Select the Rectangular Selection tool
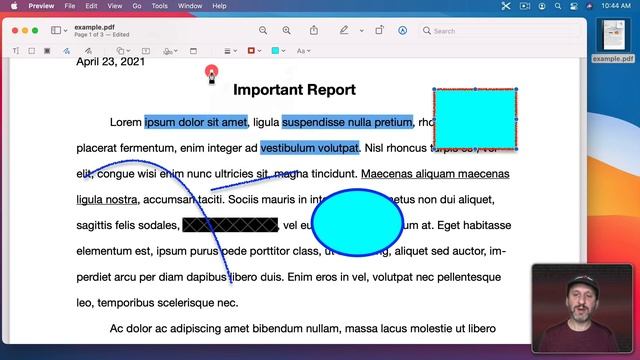640x360 pixels. pyautogui.click(x=31, y=51)
